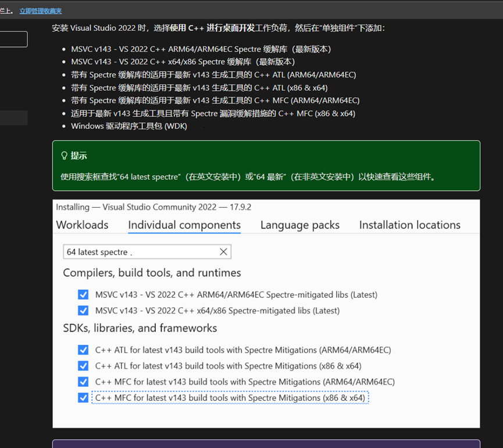Toggle C++ ATL Spectre Mitigations (x86 & x64) checkbox

click(x=83, y=366)
